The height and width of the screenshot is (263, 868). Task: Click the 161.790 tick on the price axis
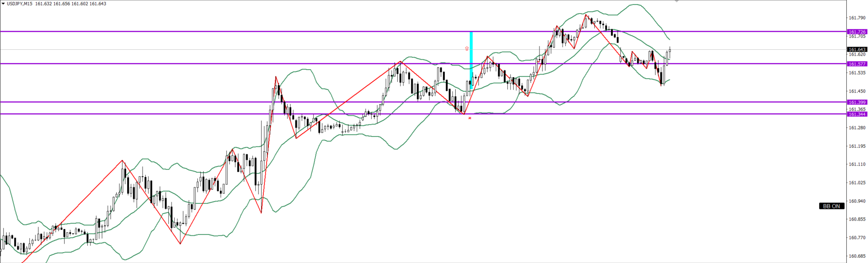coord(857,18)
